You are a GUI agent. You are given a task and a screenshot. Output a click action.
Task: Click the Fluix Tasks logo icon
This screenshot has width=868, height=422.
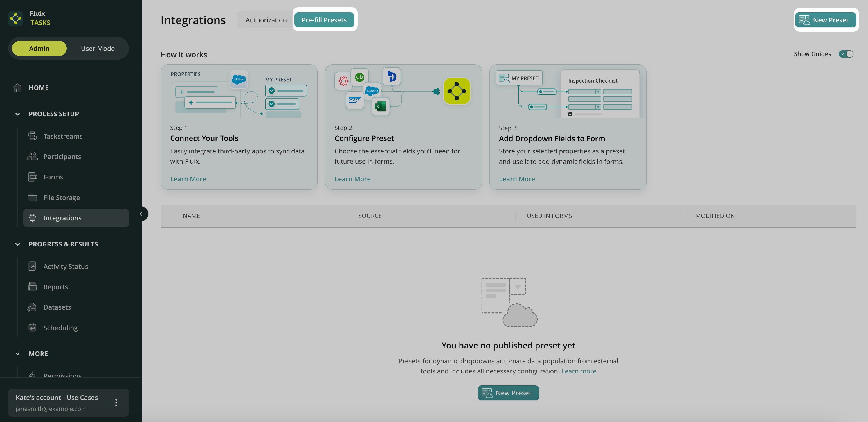(15, 18)
